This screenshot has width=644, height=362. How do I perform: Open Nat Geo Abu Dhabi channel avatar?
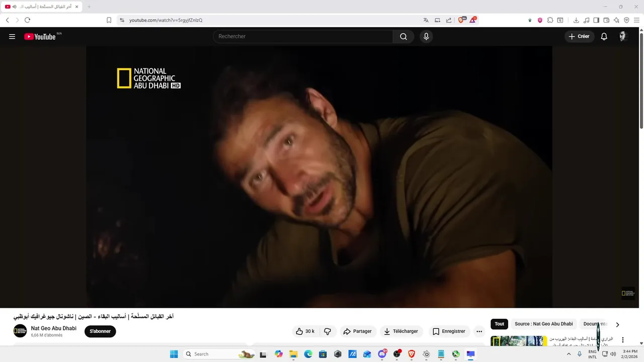20,331
